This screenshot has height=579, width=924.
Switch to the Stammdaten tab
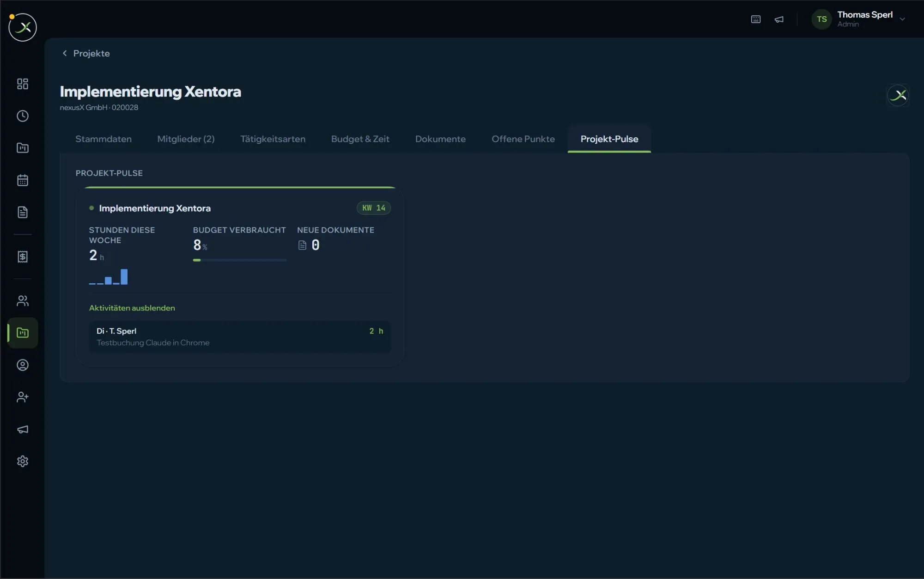[x=103, y=139]
